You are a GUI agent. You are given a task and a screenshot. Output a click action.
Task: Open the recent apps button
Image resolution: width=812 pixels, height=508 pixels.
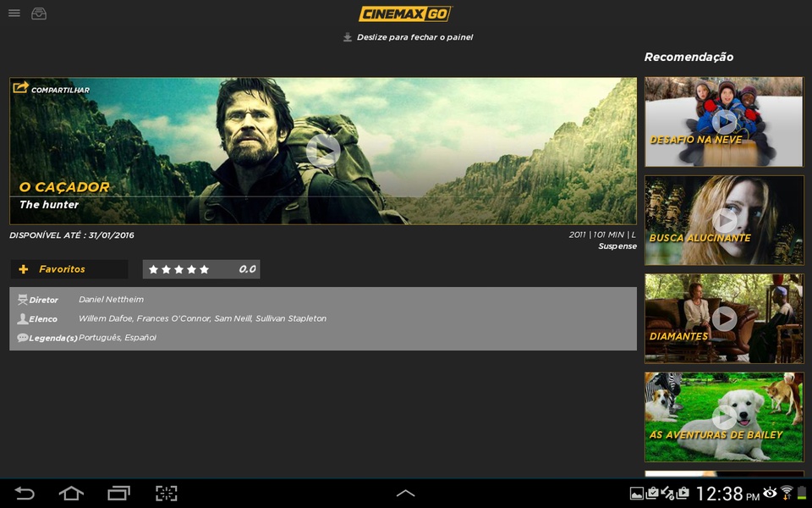click(x=118, y=493)
